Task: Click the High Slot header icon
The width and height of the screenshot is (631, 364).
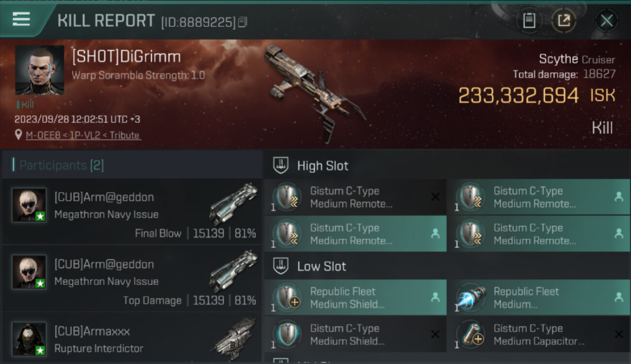Action: click(x=281, y=165)
